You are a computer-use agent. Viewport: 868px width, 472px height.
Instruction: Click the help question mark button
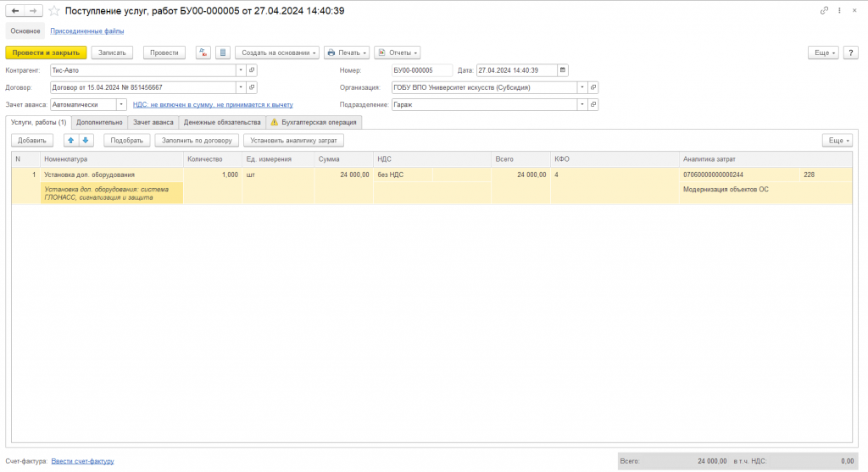tap(851, 53)
